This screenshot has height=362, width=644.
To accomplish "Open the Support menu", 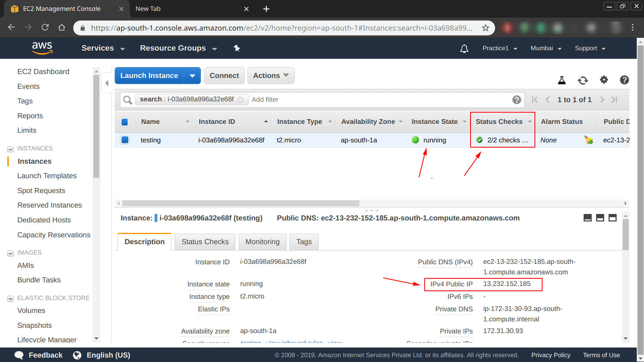I will click(590, 48).
